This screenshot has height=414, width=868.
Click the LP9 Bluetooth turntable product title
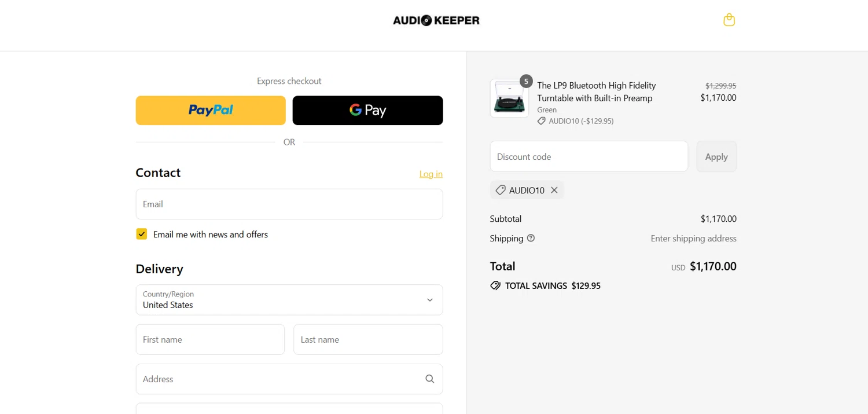(597, 91)
